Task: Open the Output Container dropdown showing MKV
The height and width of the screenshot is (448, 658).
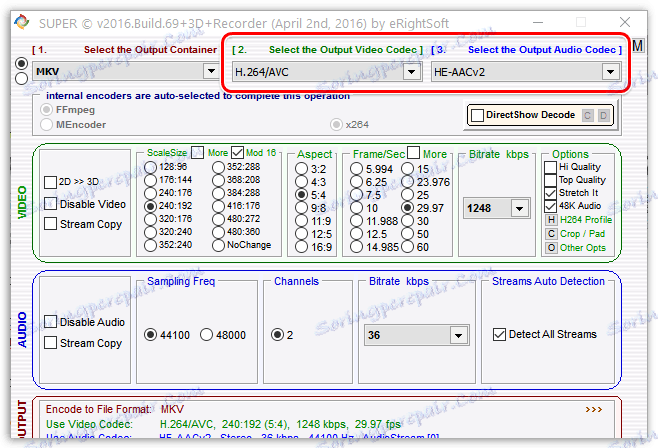Action: click(211, 71)
